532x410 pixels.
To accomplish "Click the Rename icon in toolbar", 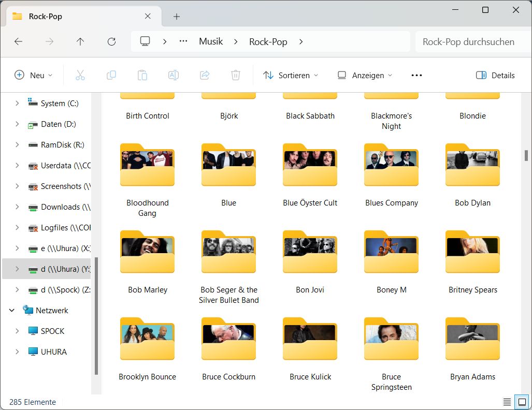I will point(174,75).
